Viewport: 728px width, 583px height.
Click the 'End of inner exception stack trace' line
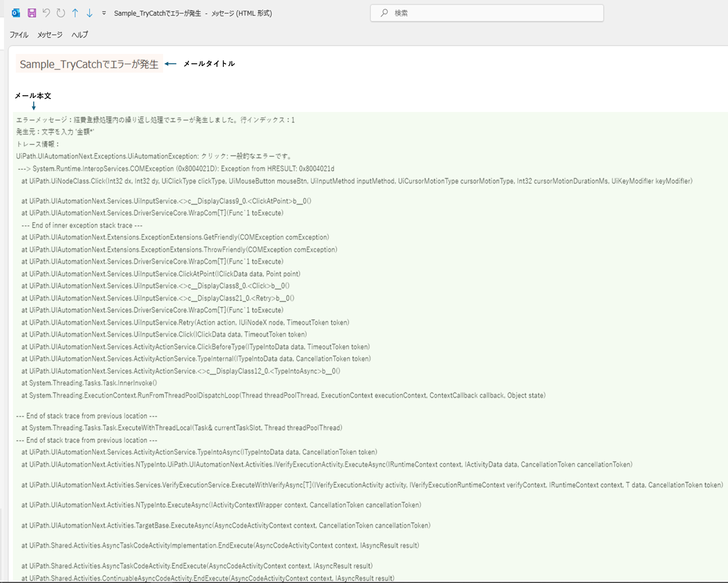(82, 225)
